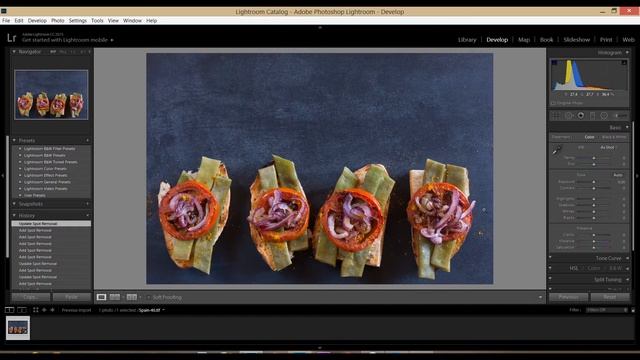The width and height of the screenshot is (640, 360).
Task: Toggle the Tone Curve panel switch
Action: click(x=550, y=258)
